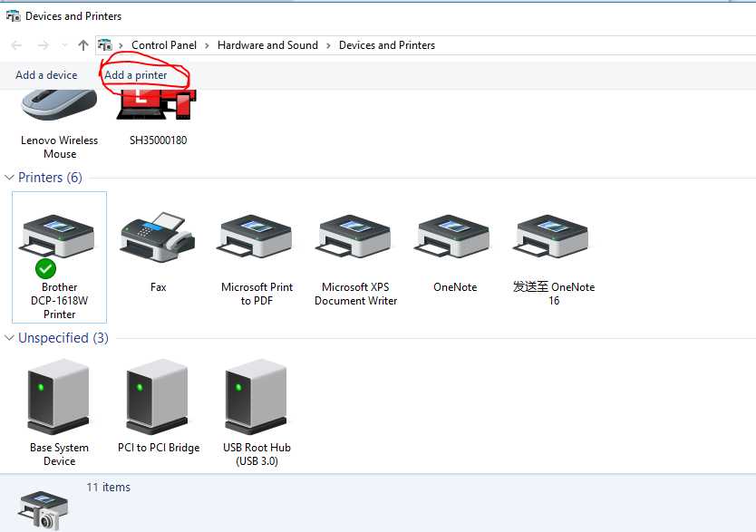Click the address bar location icon
The image size is (756, 532).
[x=104, y=45]
